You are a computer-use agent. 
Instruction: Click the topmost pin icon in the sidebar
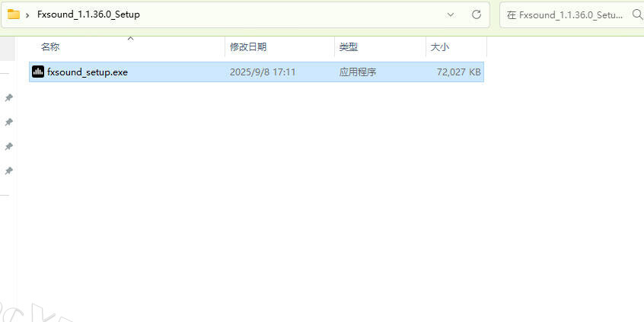[9, 97]
